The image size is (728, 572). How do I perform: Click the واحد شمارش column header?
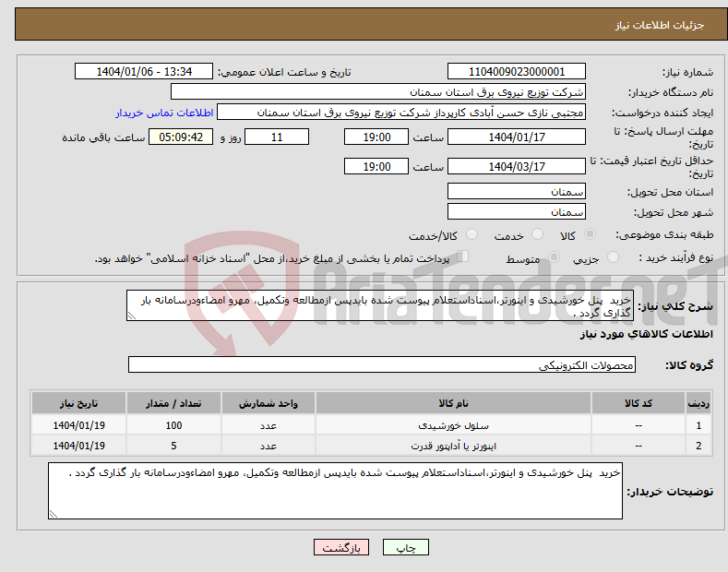(x=269, y=403)
